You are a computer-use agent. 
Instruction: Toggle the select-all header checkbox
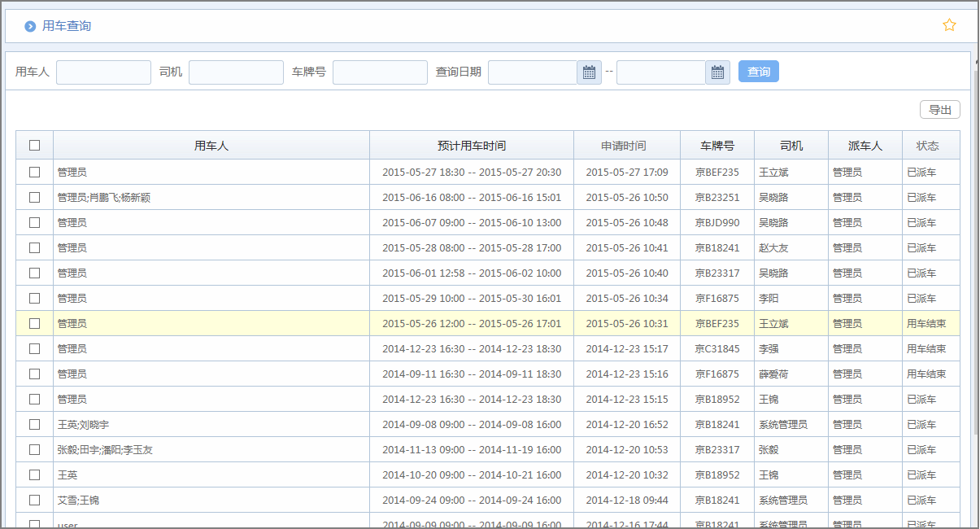(34, 146)
